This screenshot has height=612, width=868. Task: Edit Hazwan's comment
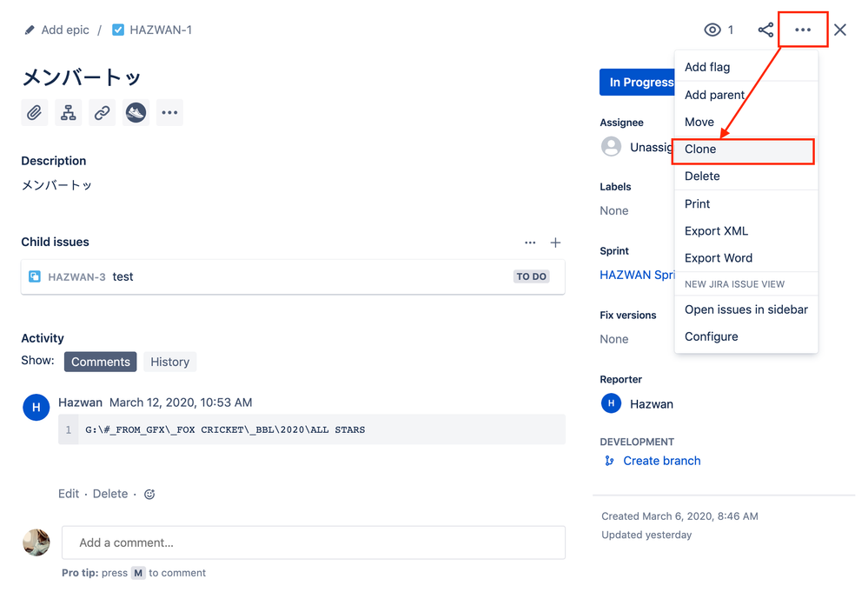(x=69, y=494)
